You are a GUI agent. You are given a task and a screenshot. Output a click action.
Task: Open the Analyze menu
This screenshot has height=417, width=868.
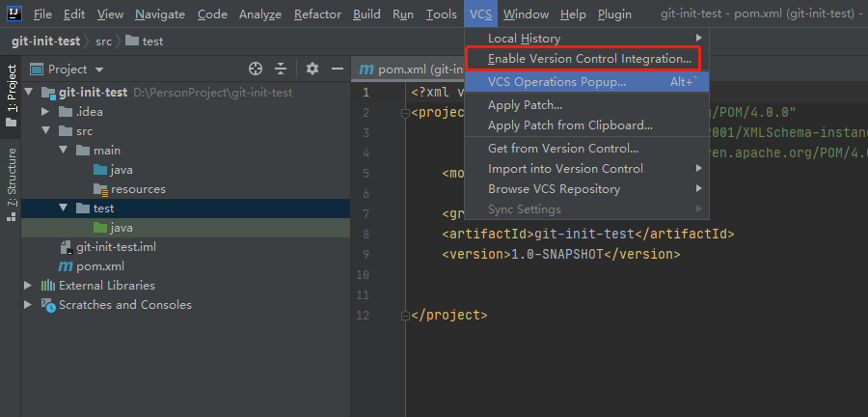pyautogui.click(x=260, y=14)
